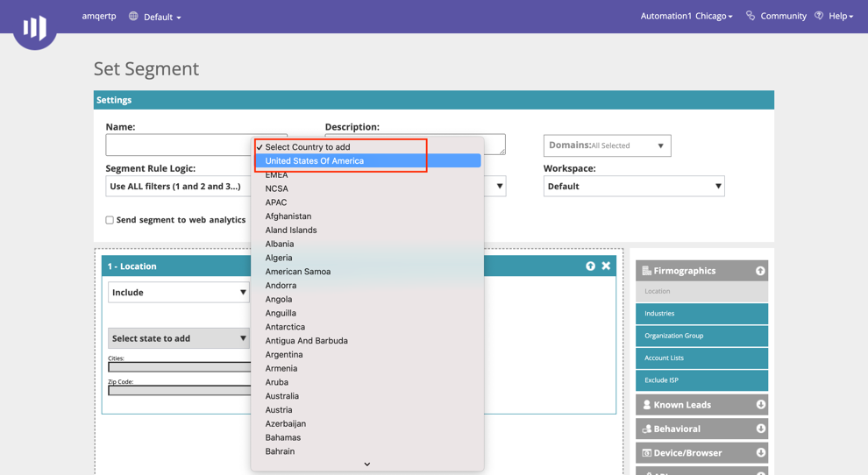The image size is (868, 475).
Task: Enable Send segment to web analytics checkbox
Action: tap(110, 220)
